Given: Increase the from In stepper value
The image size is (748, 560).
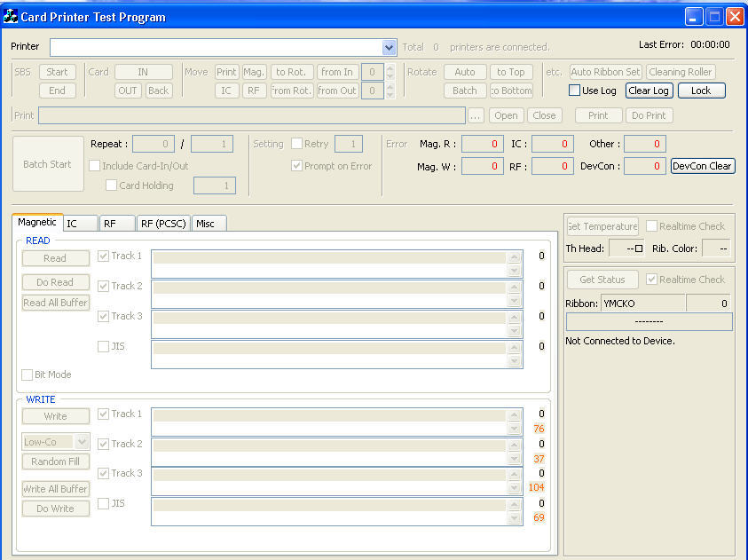Looking at the screenshot, I should tap(390, 67).
